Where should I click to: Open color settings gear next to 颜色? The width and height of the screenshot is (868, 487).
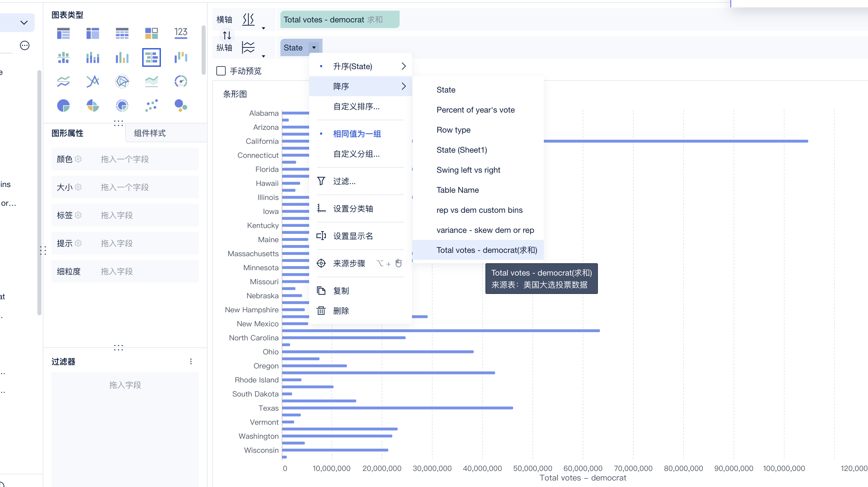pyautogui.click(x=78, y=159)
